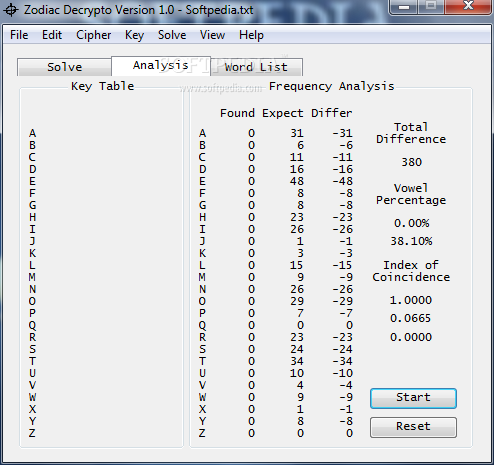Click the Differ value -10 for U
494x465 pixels.
pyautogui.click(x=342, y=373)
